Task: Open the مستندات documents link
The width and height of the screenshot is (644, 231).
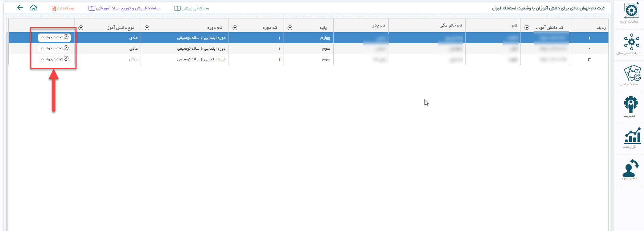Action: click(x=63, y=8)
